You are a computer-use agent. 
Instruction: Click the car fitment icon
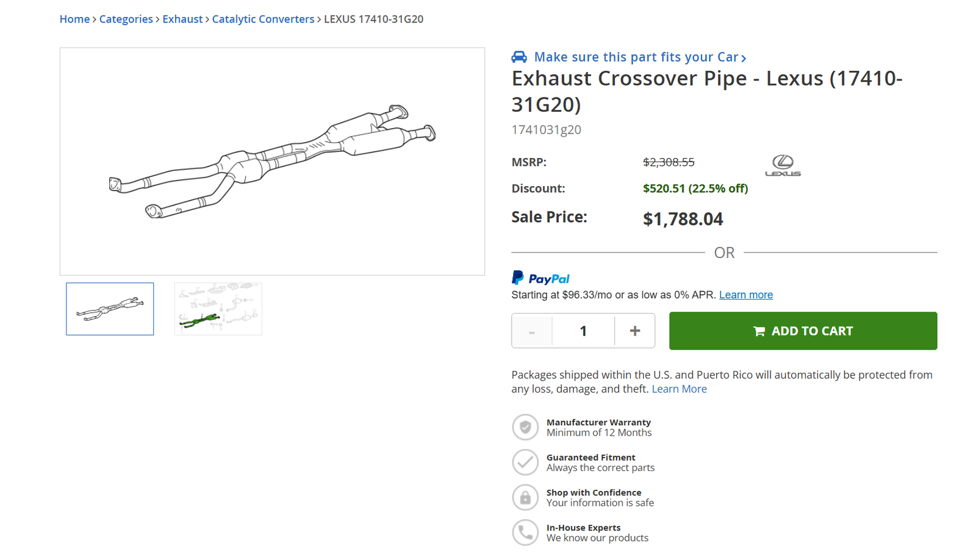(519, 57)
